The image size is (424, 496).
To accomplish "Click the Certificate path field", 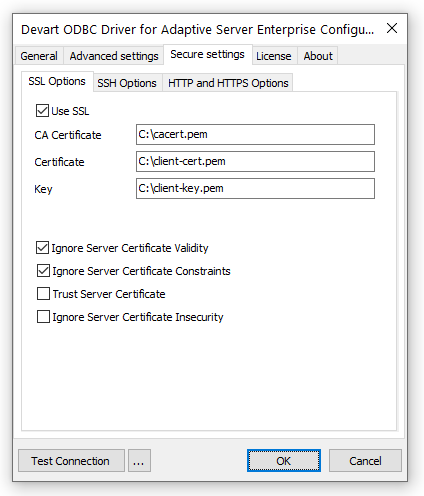I will [x=255, y=161].
